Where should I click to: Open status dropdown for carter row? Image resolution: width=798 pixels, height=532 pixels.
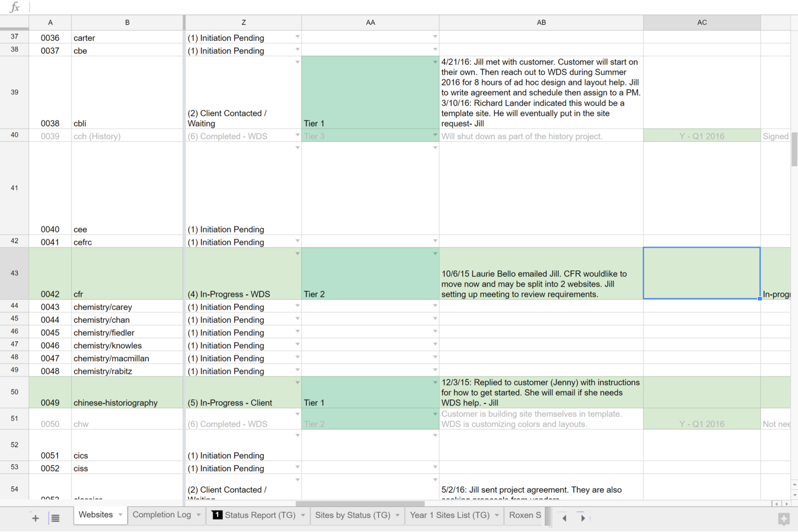point(297,37)
